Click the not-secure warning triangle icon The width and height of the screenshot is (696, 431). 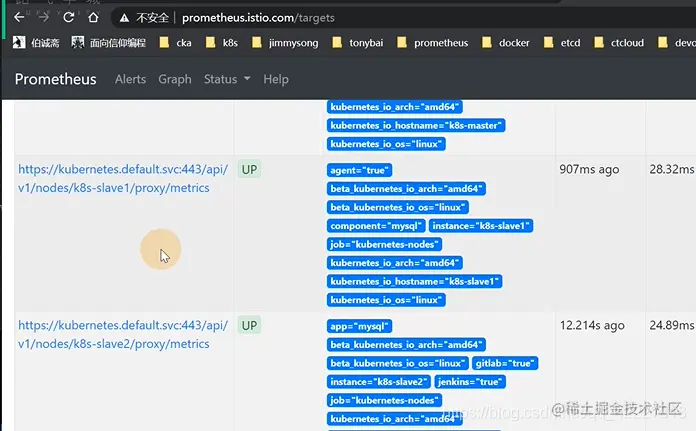tap(124, 18)
